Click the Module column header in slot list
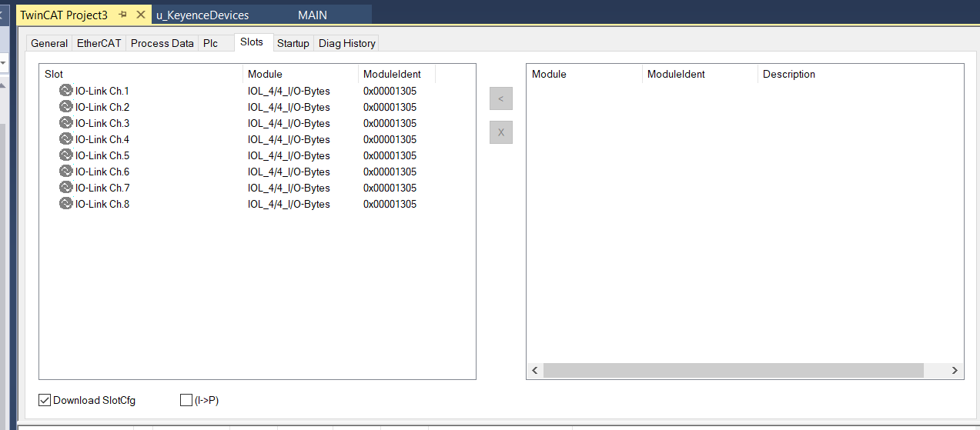Viewport: 980px width, 430px height. click(300, 74)
